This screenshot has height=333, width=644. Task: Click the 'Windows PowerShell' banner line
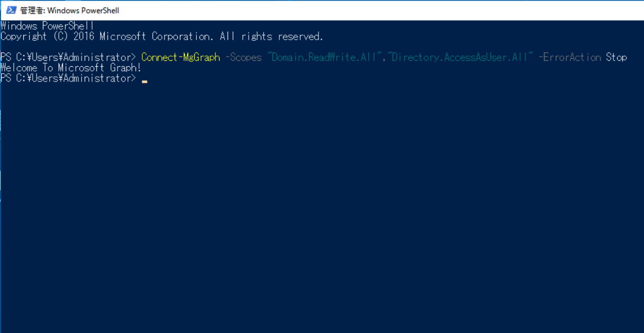(47, 26)
